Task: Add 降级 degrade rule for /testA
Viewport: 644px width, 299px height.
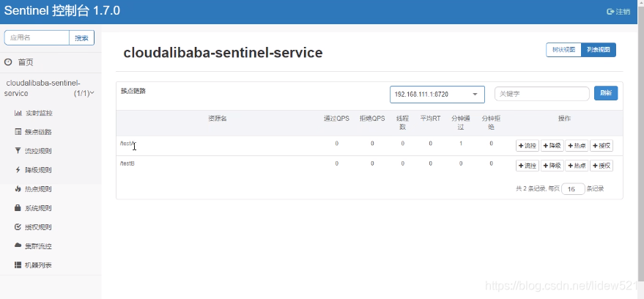Action: (552, 145)
